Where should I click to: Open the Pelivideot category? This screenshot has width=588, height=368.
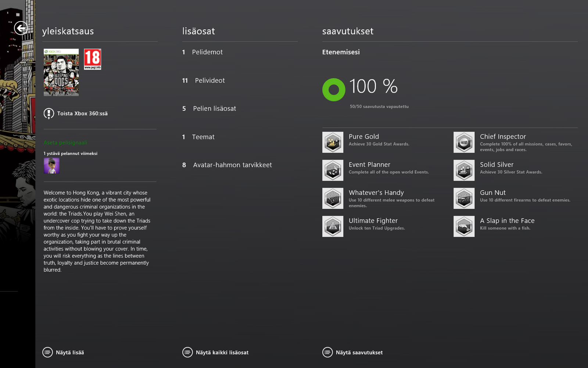[x=204, y=81]
